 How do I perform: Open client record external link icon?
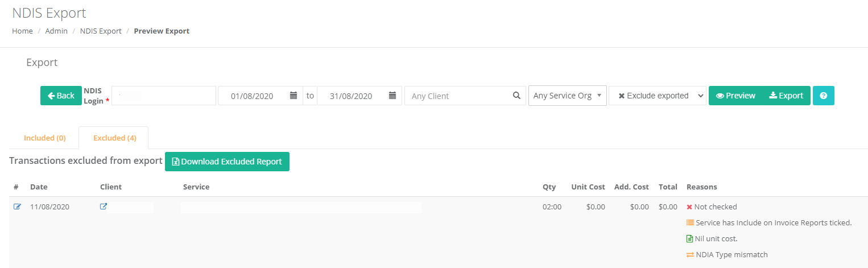(104, 207)
